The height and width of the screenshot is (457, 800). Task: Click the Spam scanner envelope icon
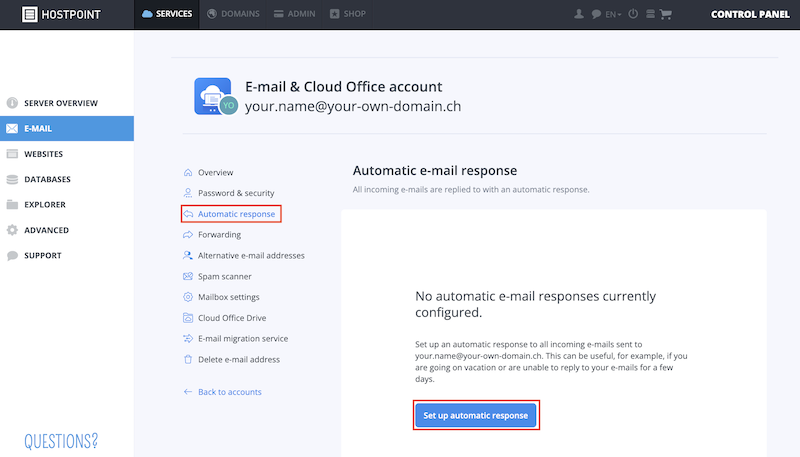tap(188, 276)
